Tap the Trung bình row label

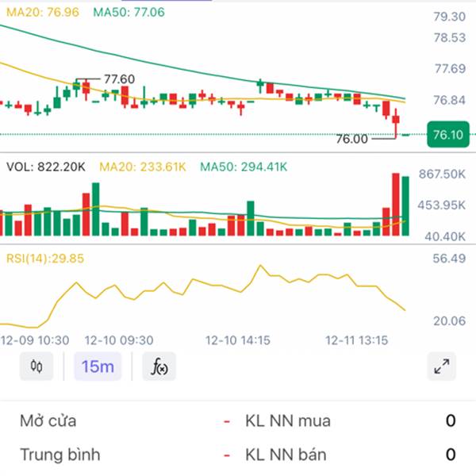coord(60,455)
